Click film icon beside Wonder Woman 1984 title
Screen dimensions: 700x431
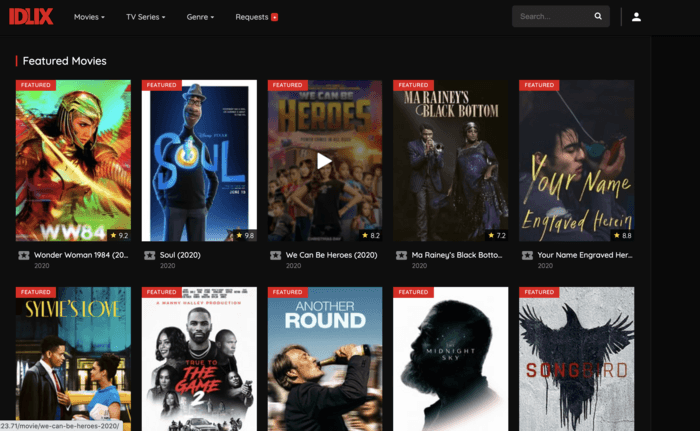24,255
